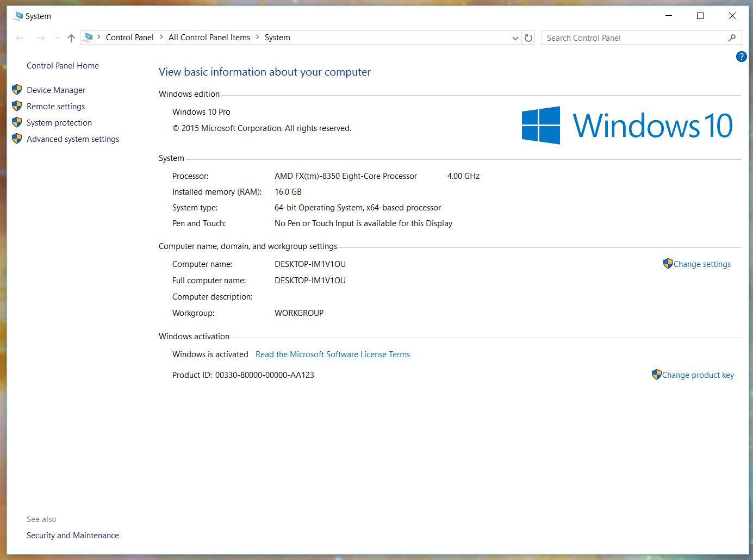Viewport: 753px width, 560px height.
Task: Click the System type label
Action: (195, 208)
